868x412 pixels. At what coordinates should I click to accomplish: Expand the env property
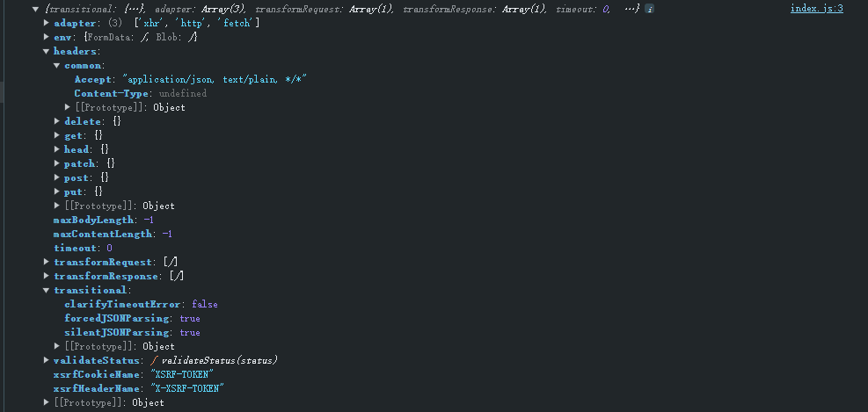click(46, 37)
